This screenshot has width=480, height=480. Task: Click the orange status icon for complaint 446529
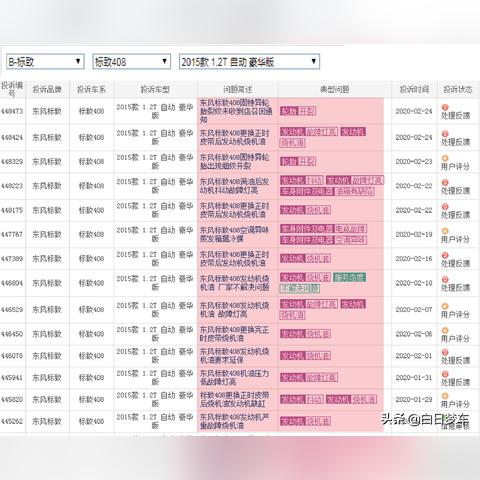[445, 306]
